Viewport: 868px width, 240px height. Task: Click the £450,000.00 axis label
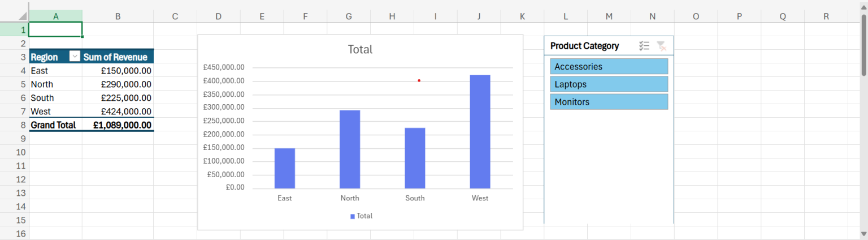224,67
